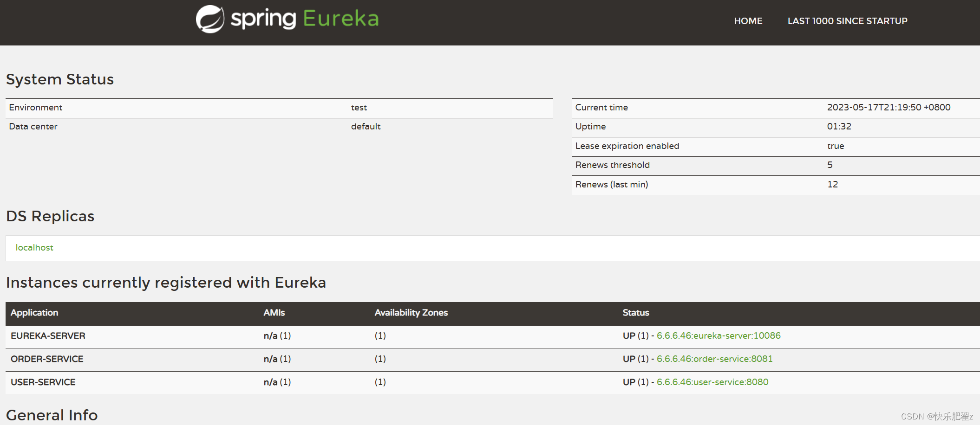This screenshot has width=980, height=425.
Task: Click the Renews threshold value 5
Action: tap(830, 165)
